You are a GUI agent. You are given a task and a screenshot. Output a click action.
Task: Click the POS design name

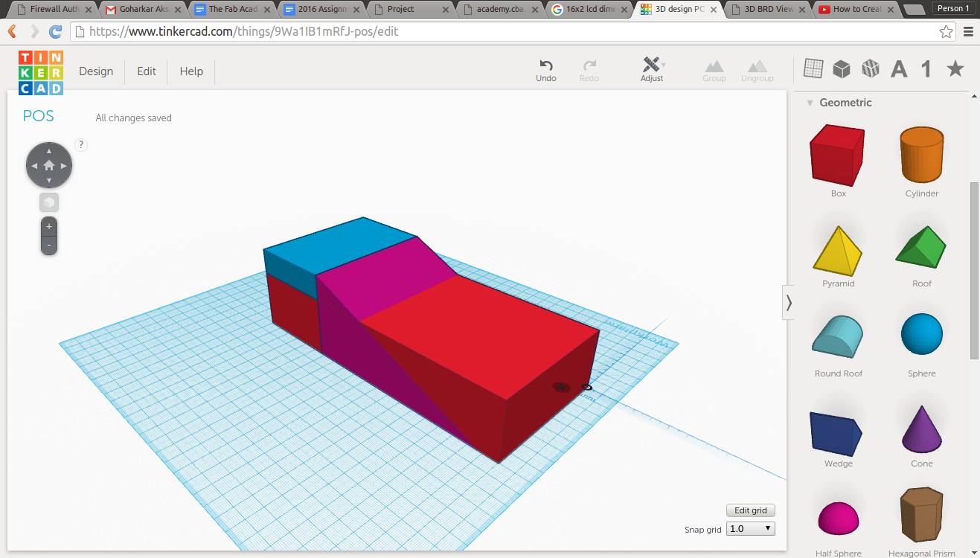pyautogui.click(x=39, y=116)
